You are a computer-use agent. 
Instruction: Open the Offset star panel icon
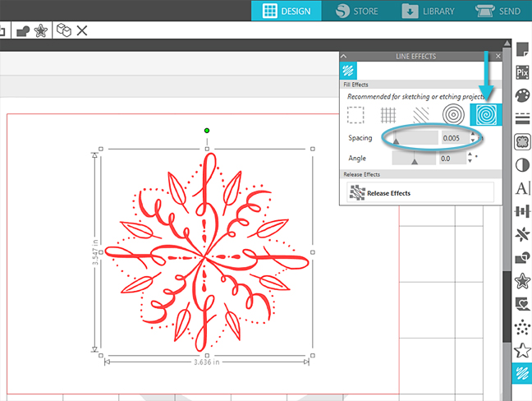(x=522, y=281)
